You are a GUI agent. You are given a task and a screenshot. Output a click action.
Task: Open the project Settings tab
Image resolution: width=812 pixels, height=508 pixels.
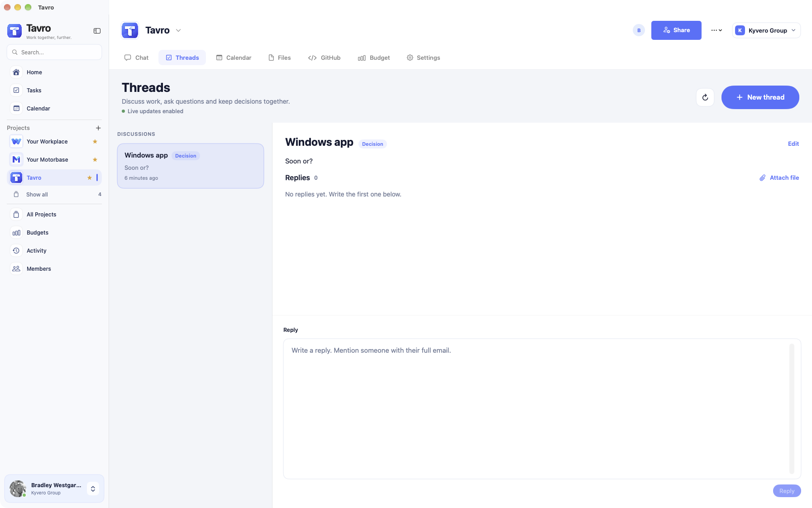tap(423, 58)
